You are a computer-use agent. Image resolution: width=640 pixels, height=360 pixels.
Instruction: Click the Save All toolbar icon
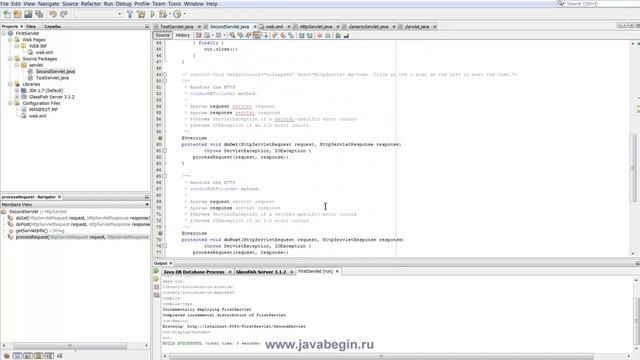coord(39,14)
